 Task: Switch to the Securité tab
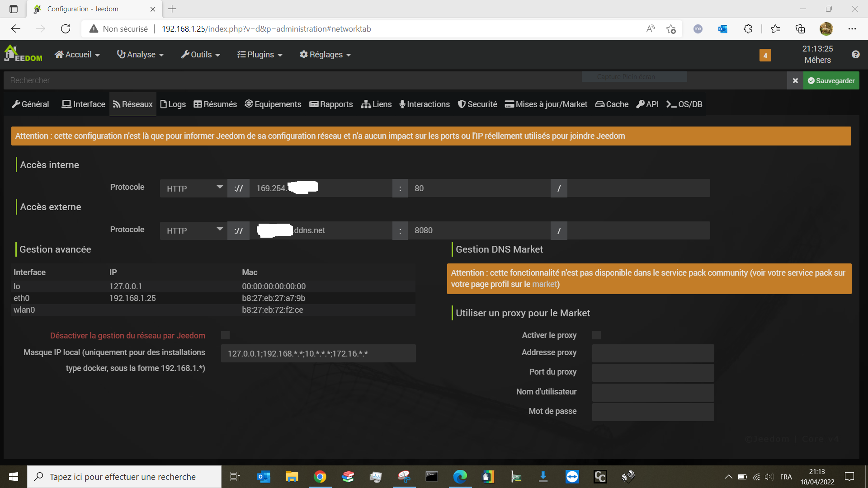coord(477,104)
